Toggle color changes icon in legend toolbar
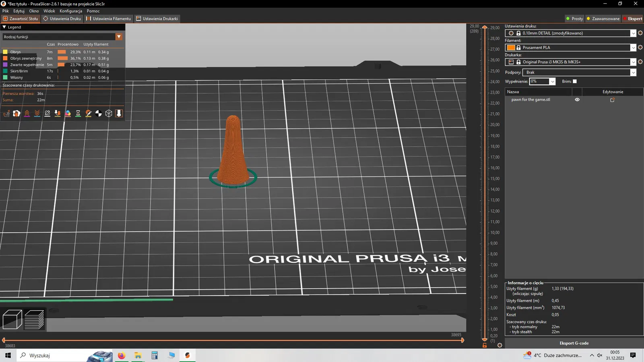 pos(68,113)
